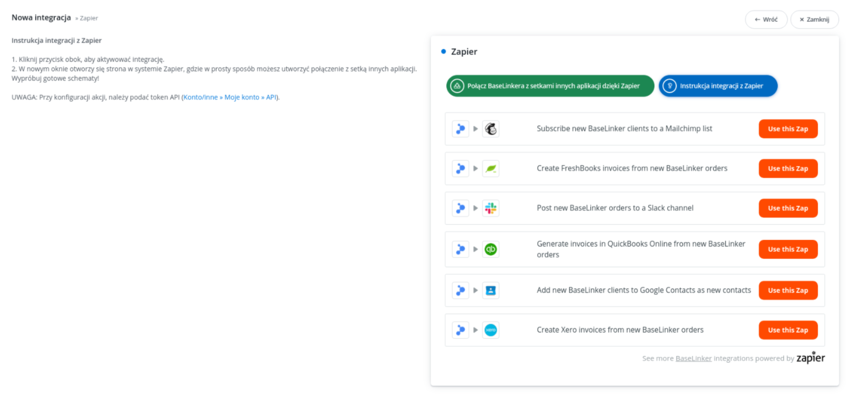868x398 pixels.
Task: Open the BaseLinker link in footer
Action: pyautogui.click(x=693, y=358)
